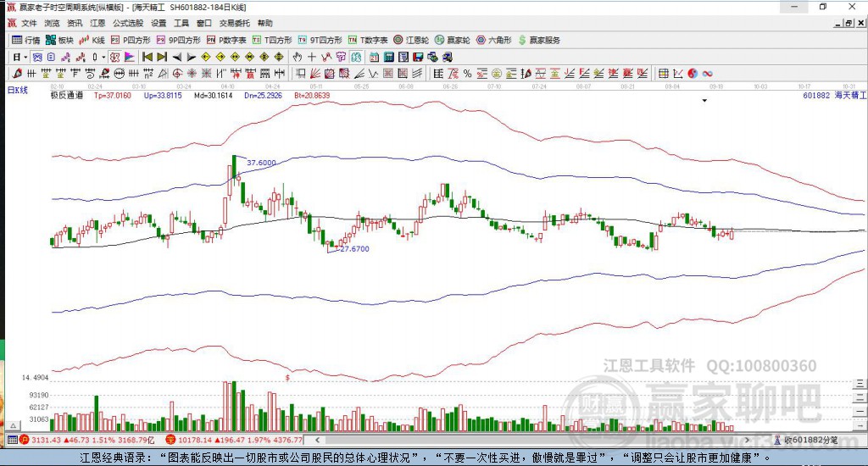Click the 行情 quotes button

click(x=25, y=40)
